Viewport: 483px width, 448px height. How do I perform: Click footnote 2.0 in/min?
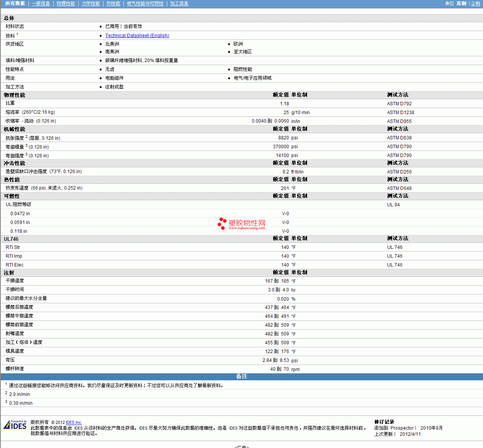(x=20, y=394)
